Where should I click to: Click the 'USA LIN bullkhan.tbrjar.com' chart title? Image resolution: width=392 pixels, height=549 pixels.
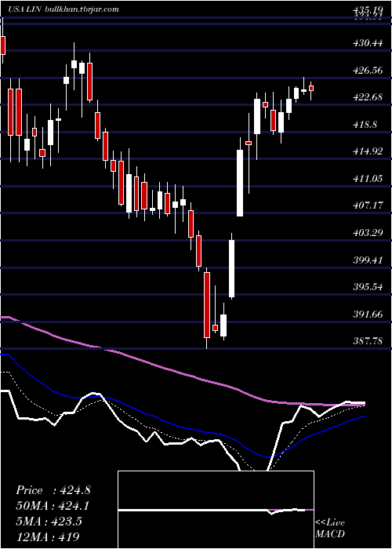pos(62,9)
